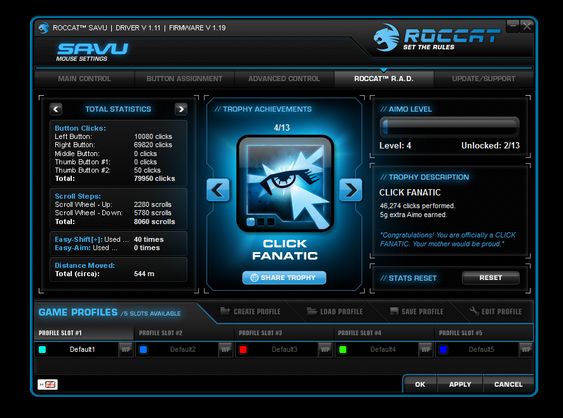The width and height of the screenshot is (563, 418).
Task: Select Profile Slot #1 header
Action: coord(84,333)
